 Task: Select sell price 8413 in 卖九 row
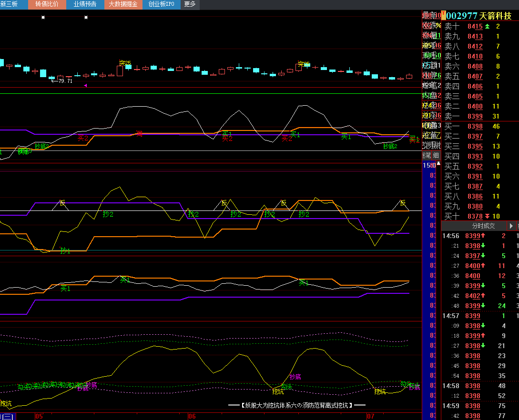[475, 36]
